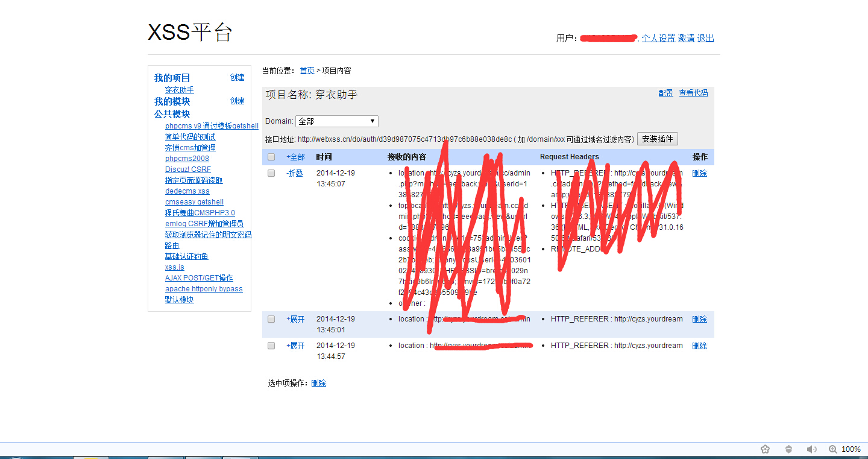Collapse the 13:45:07 record with -折叠
Screen dimensions: 868x459
(295, 173)
